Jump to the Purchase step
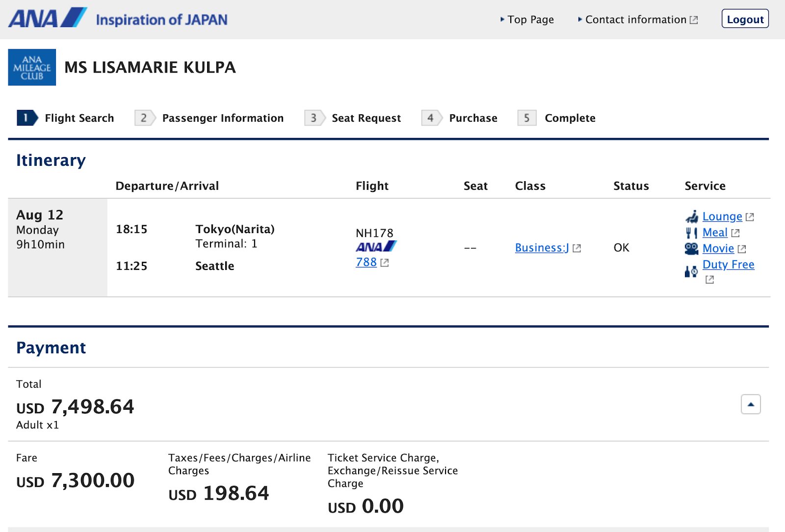Screen dimensions: 785x532 point(473,118)
